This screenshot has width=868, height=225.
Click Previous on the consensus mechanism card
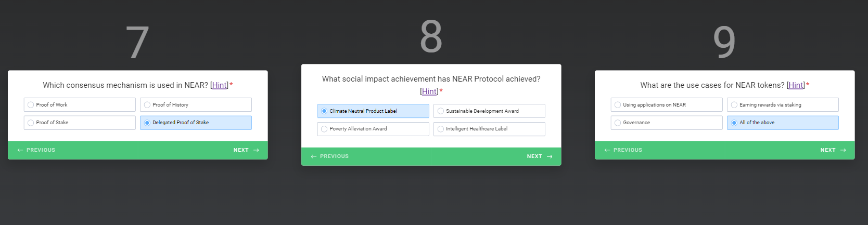[x=36, y=150]
